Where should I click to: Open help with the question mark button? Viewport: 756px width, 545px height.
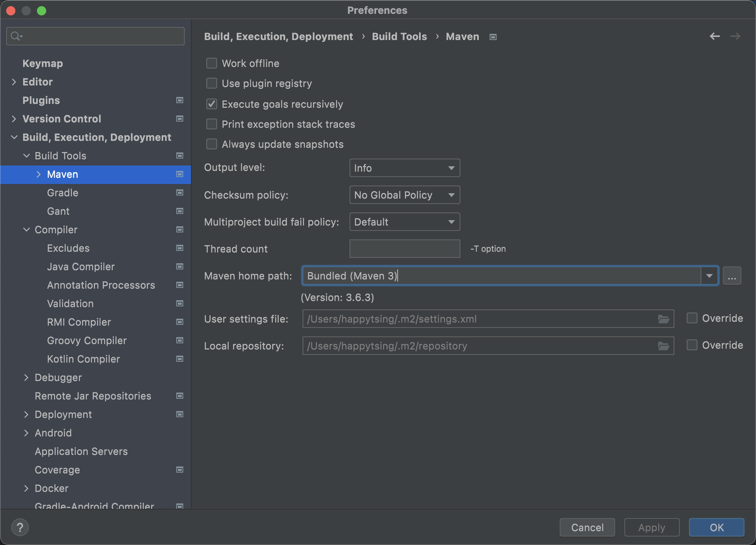[20, 527]
